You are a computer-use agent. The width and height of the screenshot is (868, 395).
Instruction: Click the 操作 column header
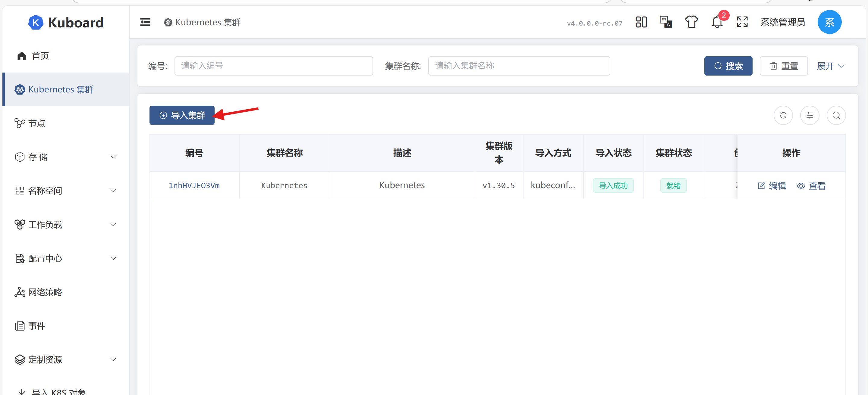click(x=791, y=153)
